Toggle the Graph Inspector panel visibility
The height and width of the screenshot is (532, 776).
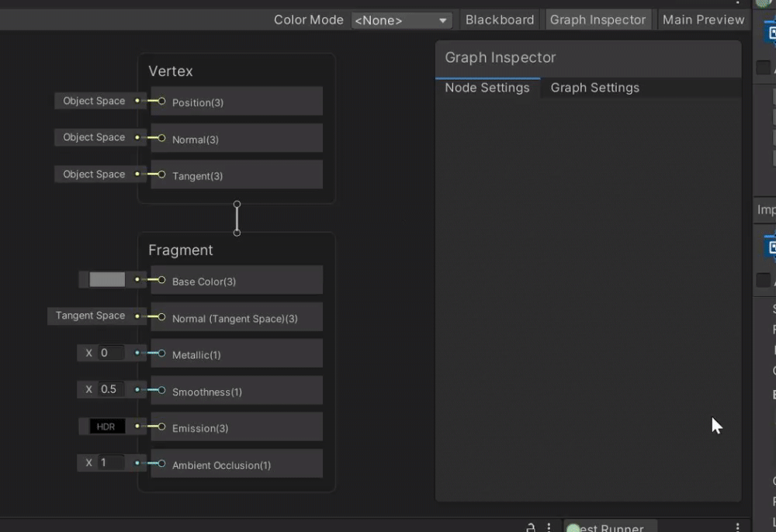(x=598, y=20)
